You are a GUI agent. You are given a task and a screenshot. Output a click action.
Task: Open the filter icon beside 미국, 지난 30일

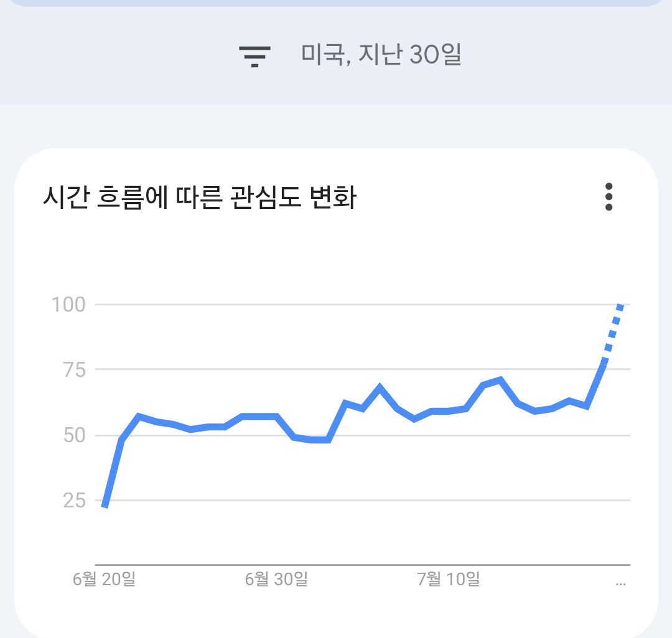pos(254,57)
